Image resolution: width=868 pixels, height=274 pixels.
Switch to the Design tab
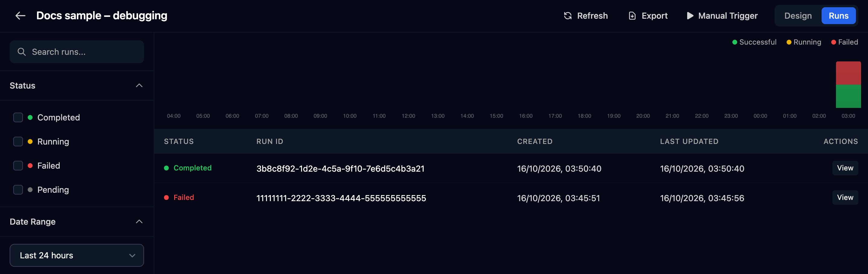pyautogui.click(x=797, y=16)
